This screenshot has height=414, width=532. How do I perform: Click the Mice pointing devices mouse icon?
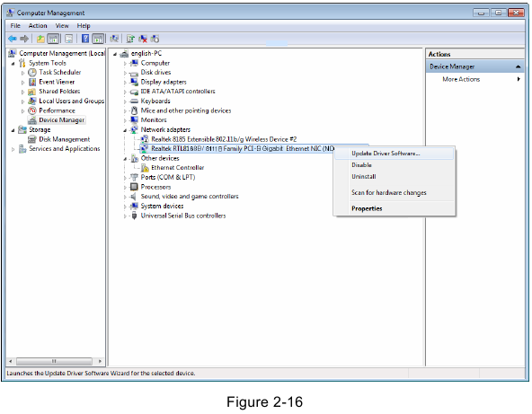click(x=135, y=110)
